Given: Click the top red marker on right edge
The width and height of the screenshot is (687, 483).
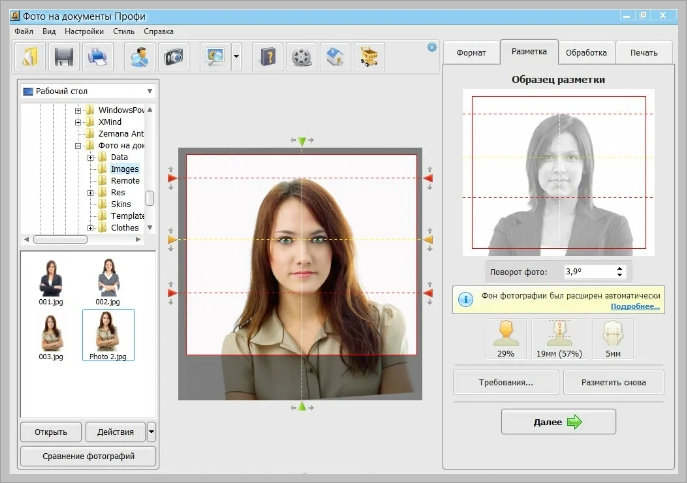Looking at the screenshot, I should click(x=428, y=178).
